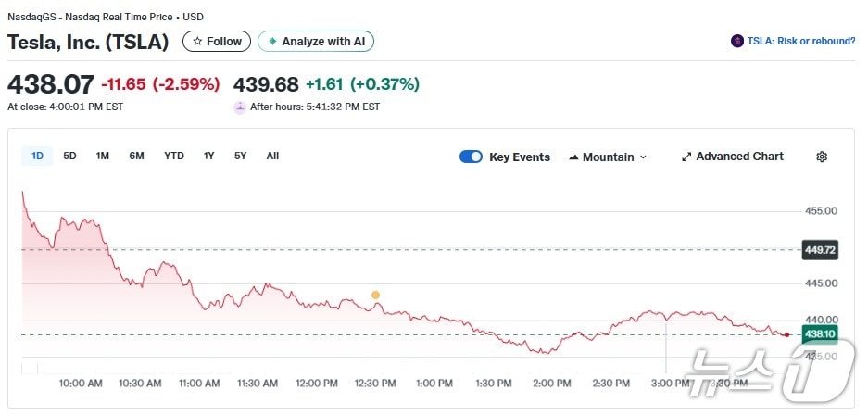
Task: Select the 1D time range tab
Action: pos(37,156)
